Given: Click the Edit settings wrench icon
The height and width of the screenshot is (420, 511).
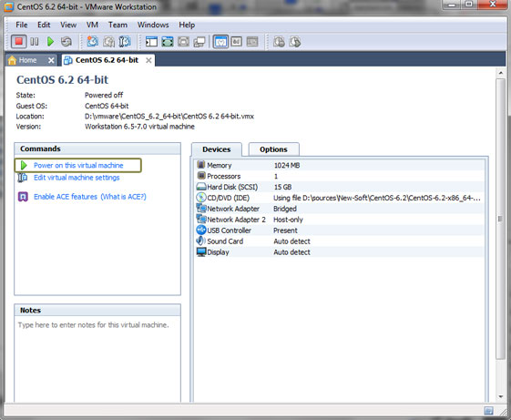Looking at the screenshot, I should (23, 178).
